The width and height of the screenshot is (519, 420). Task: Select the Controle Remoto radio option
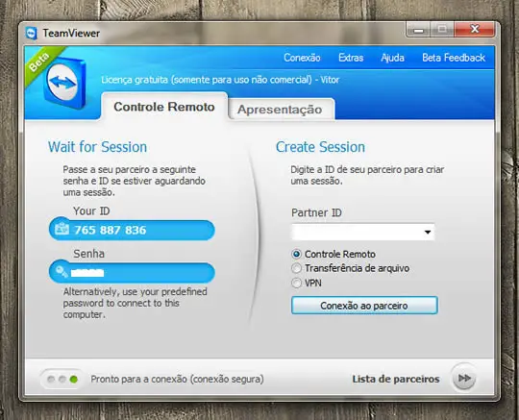[x=296, y=254]
